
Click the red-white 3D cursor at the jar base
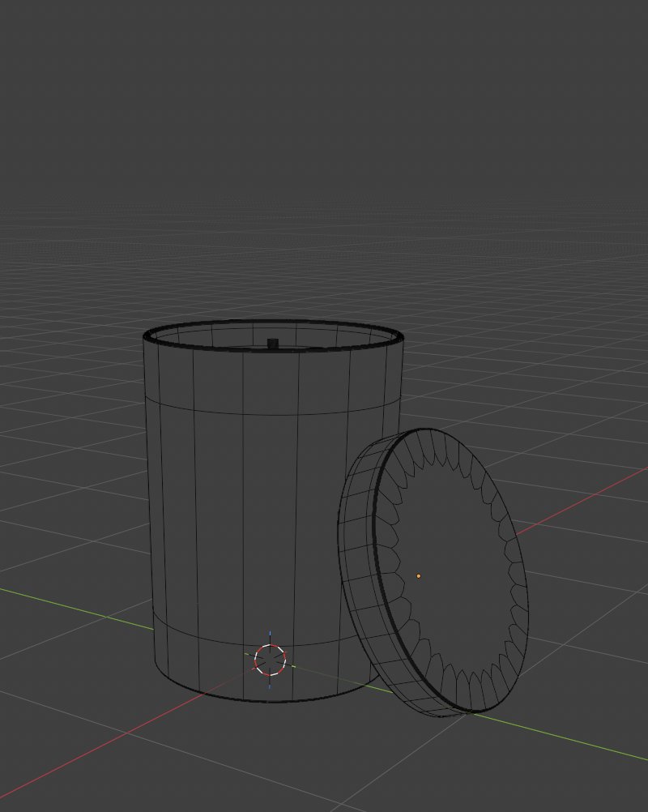pyautogui.click(x=270, y=660)
